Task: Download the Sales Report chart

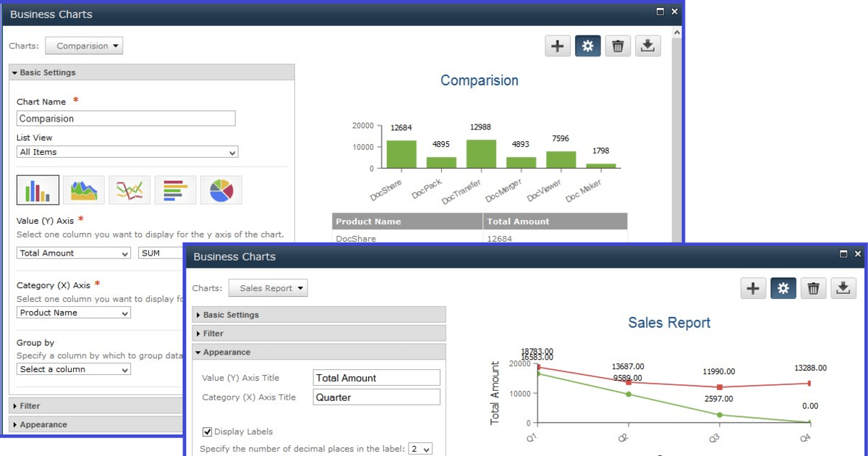Action: pyautogui.click(x=843, y=287)
